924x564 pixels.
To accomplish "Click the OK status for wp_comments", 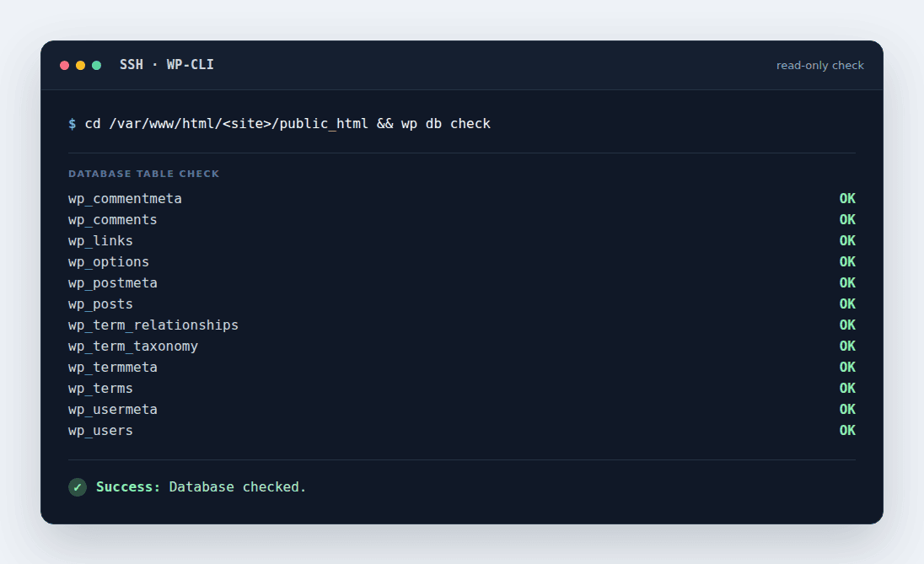I will click(x=847, y=220).
